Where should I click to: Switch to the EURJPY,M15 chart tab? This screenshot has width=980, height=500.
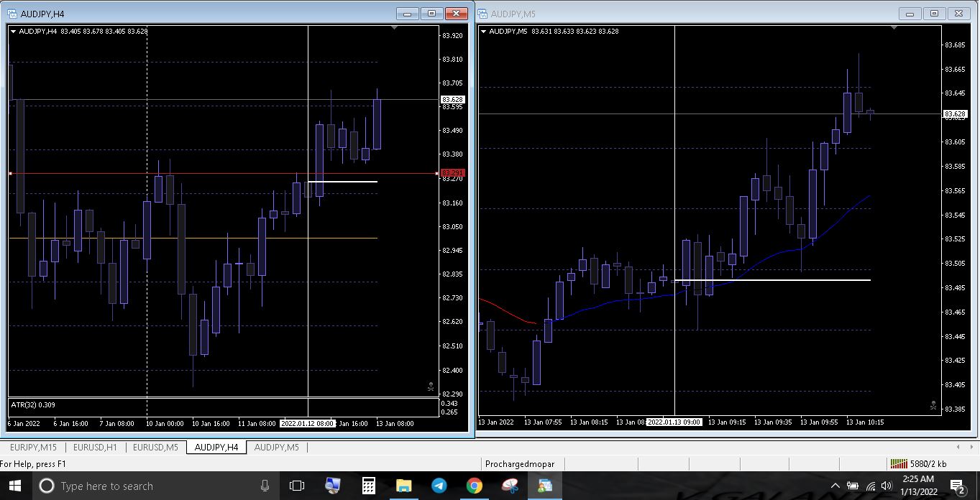click(x=33, y=447)
